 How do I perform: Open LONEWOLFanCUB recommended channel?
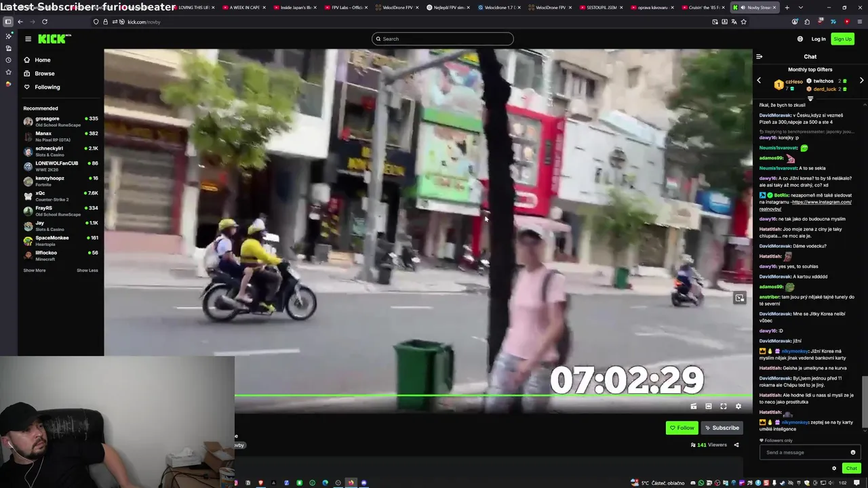pyautogui.click(x=60, y=166)
